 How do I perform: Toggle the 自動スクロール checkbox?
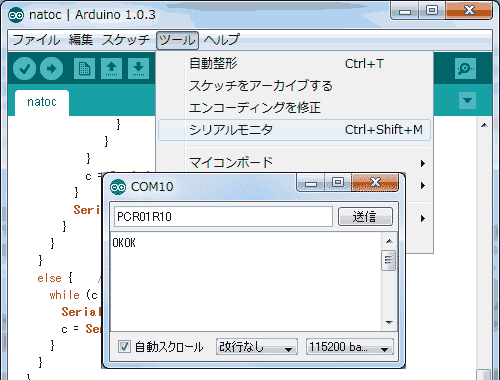tap(124, 347)
